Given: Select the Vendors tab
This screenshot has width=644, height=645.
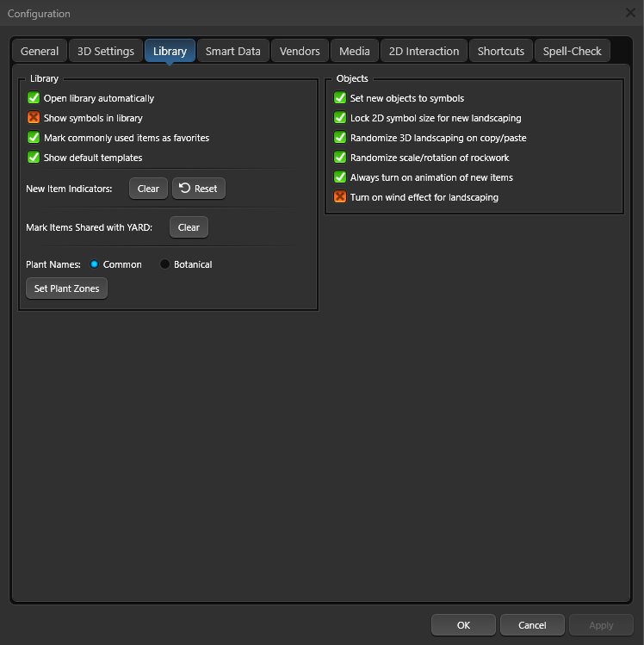Looking at the screenshot, I should [x=300, y=51].
